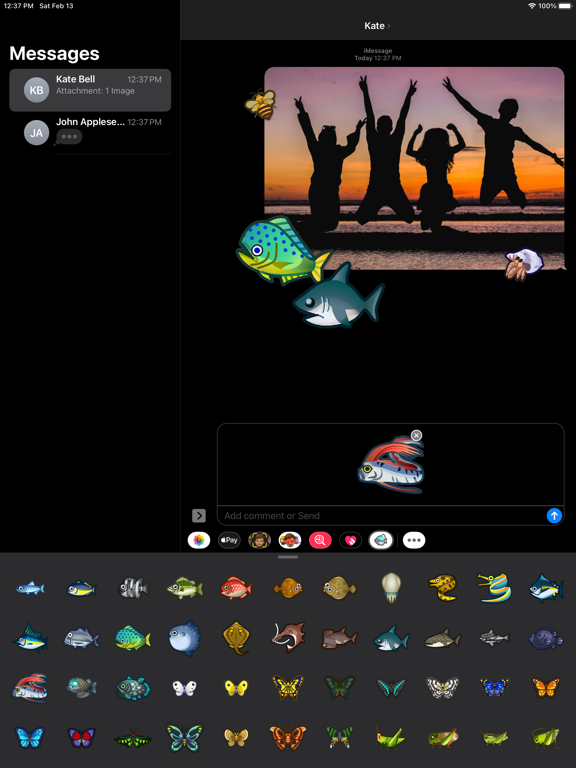Pick the orange monarch butterfly sticker
Viewport: 576px width, 768px height.
coord(546,688)
